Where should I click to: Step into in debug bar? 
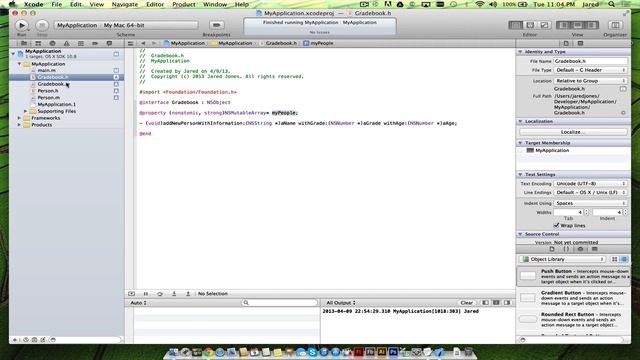click(x=174, y=294)
